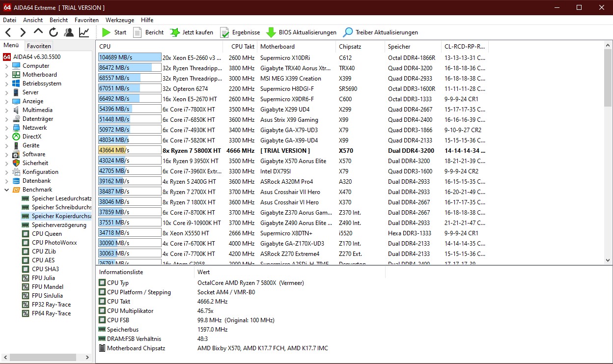Open Ergebnisse results in toolbar

(x=240, y=32)
